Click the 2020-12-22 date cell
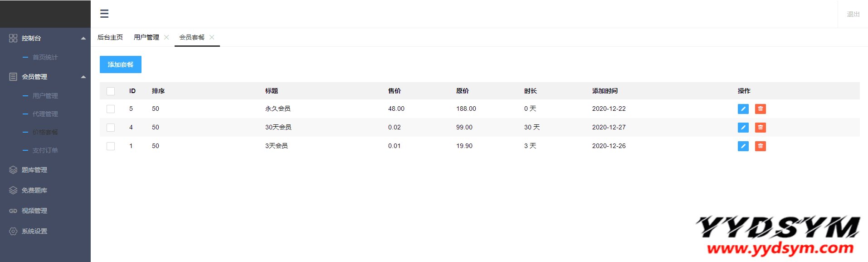 pyautogui.click(x=609, y=109)
